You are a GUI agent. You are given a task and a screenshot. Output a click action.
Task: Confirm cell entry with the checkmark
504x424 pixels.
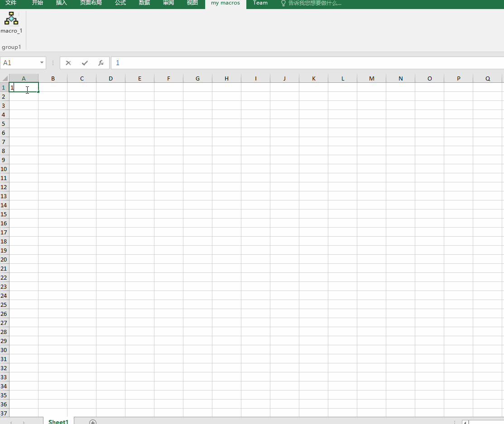85,63
